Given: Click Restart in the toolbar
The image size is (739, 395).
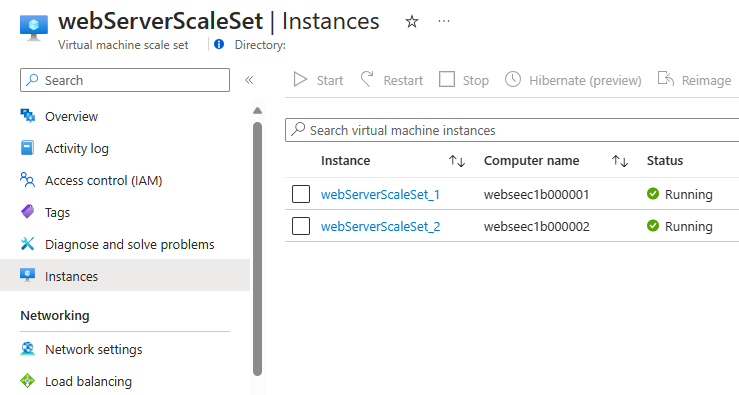Looking at the screenshot, I should coord(392,80).
